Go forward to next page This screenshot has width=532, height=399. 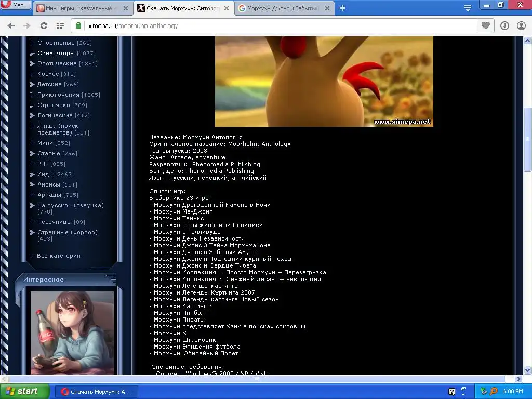click(x=27, y=26)
